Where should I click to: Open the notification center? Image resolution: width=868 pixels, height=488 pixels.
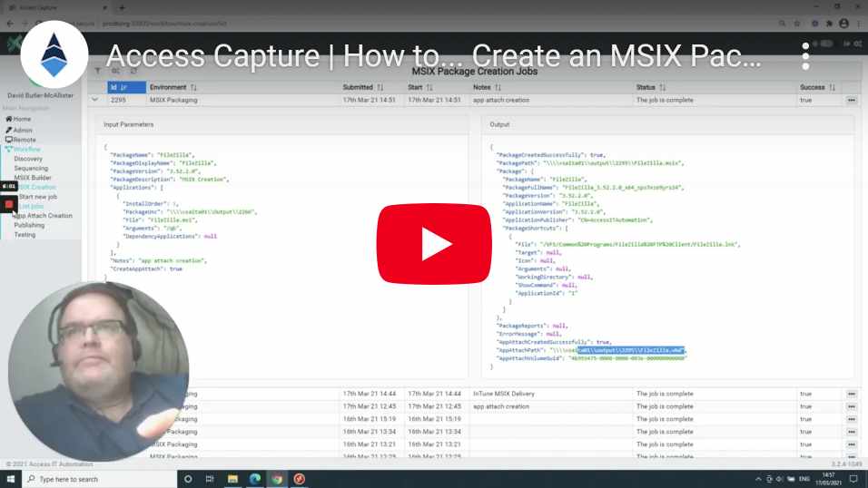pos(853,479)
